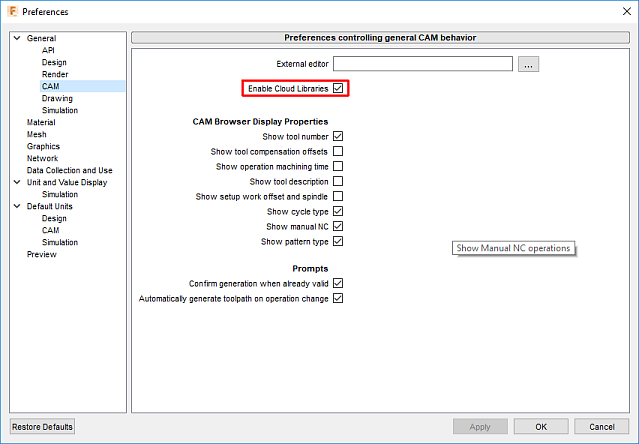The height and width of the screenshot is (444, 639).
Task: Select API under General
Action: 48,50
